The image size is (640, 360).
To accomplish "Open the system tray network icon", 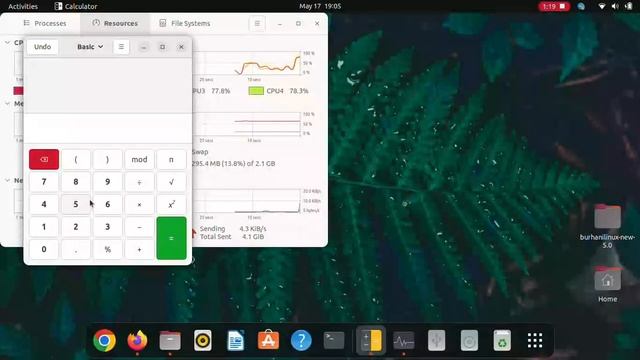I will (x=602, y=6).
